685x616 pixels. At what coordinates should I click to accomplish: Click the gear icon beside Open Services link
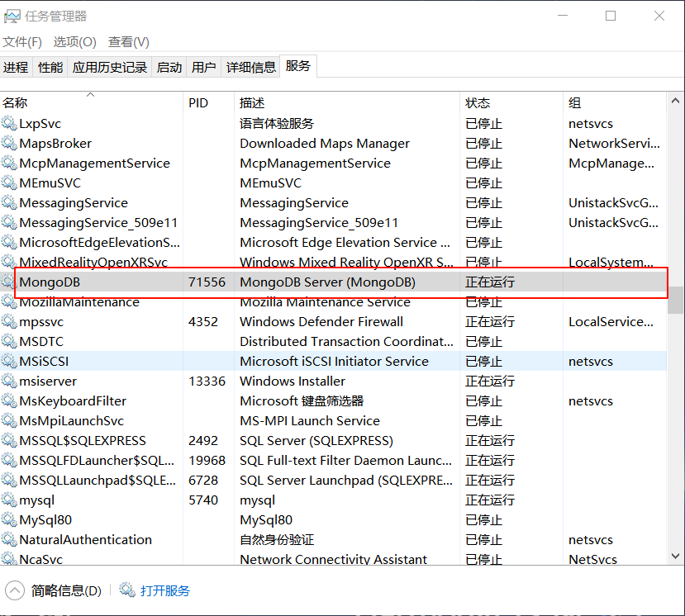(x=127, y=590)
